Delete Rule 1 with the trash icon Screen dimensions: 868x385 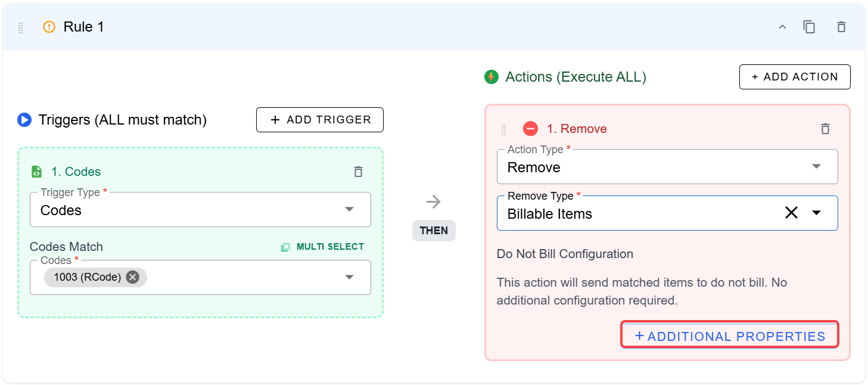(x=841, y=27)
